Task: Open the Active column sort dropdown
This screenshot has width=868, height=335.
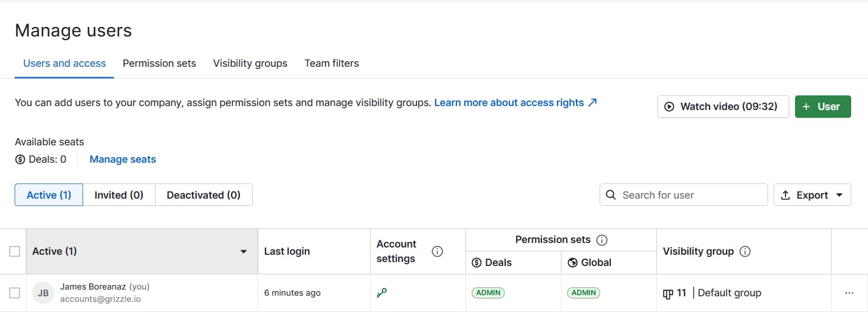Action: point(243,251)
